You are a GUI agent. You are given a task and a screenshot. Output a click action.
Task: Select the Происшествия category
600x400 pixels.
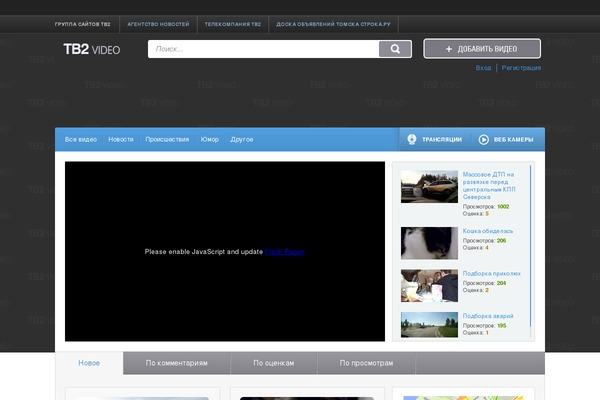point(167,140)
